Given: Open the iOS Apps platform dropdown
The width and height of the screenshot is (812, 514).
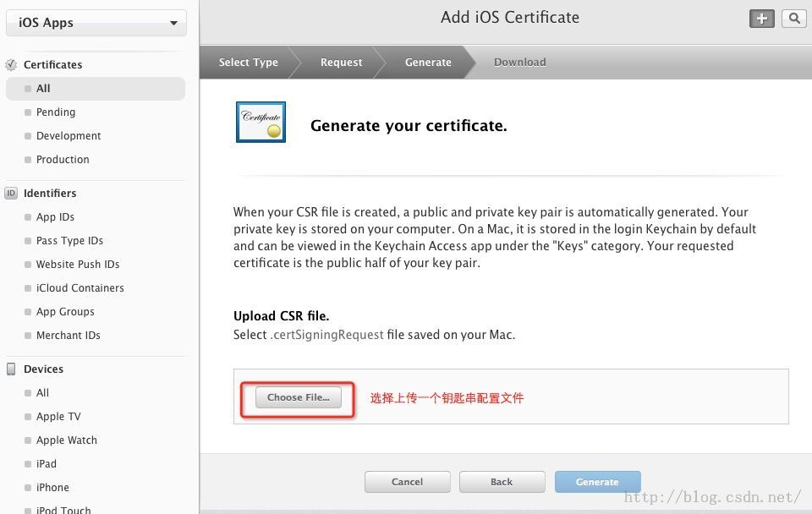Looking at the screenshot, I should tap(96, 23).
